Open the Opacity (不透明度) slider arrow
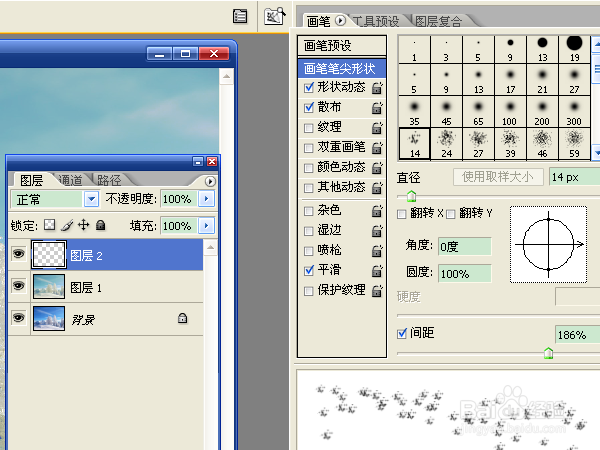600x450 pixels. coord(207,199)
